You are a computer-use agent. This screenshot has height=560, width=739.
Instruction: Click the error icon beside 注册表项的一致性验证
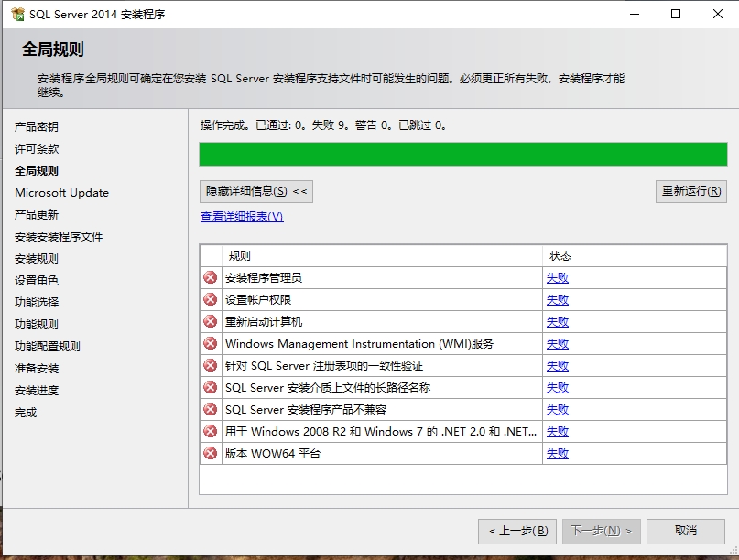tap(211, 365)
